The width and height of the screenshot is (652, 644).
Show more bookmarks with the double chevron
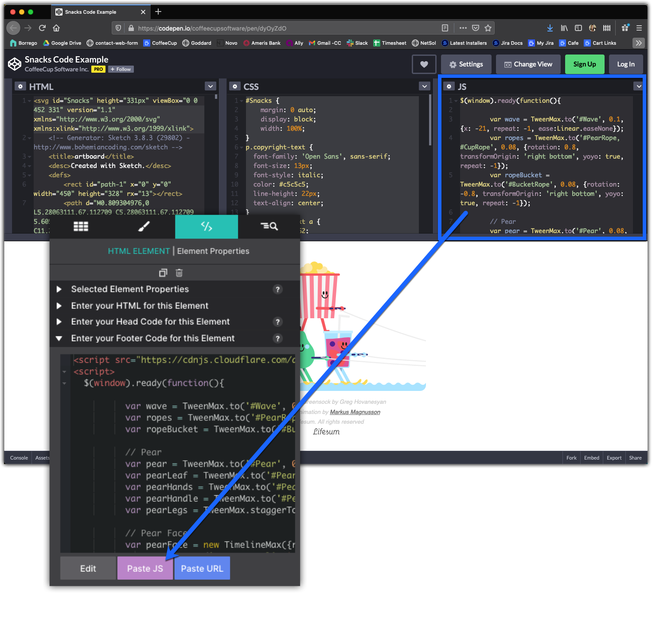(638, 43)
